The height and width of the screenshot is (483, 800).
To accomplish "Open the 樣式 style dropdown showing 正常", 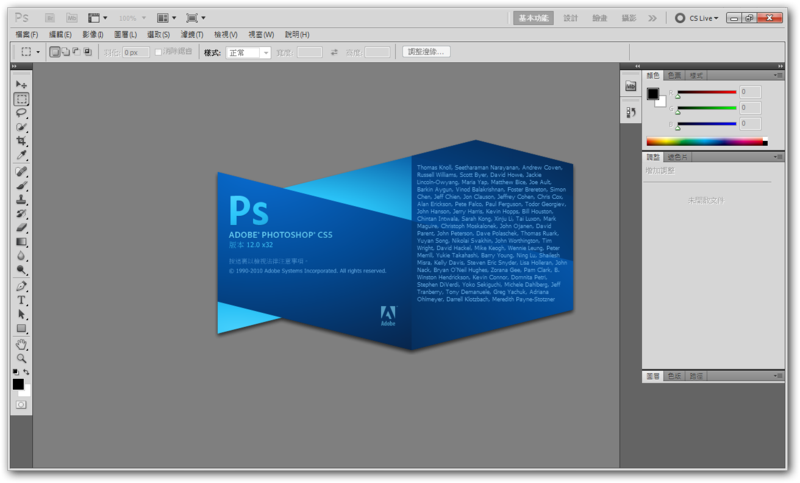I will 248,53.
